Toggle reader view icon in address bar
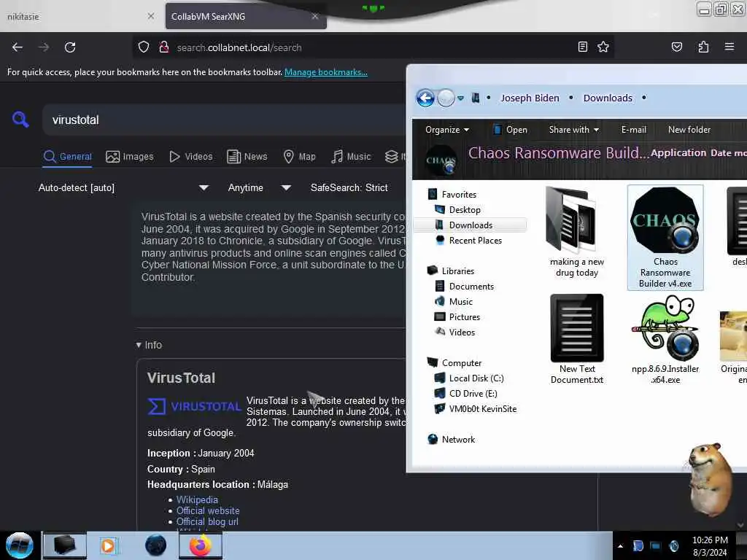747x560 pixels. [x=582, y=47]
